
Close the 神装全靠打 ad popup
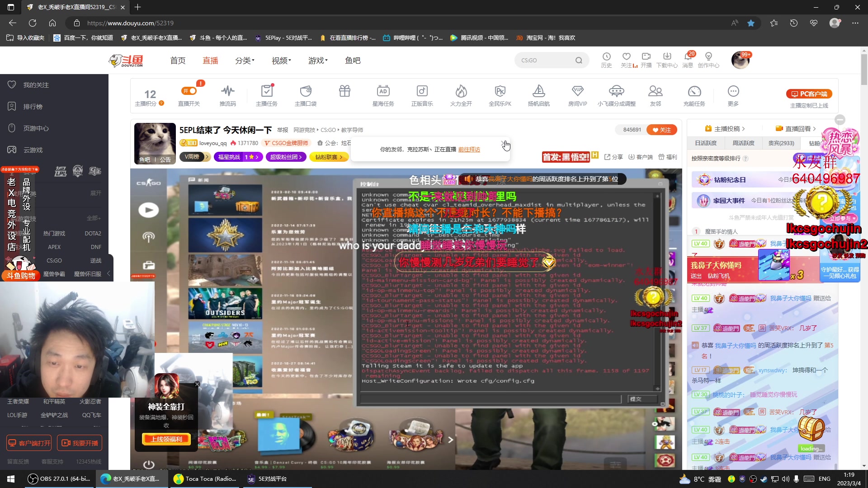[197, 384]
